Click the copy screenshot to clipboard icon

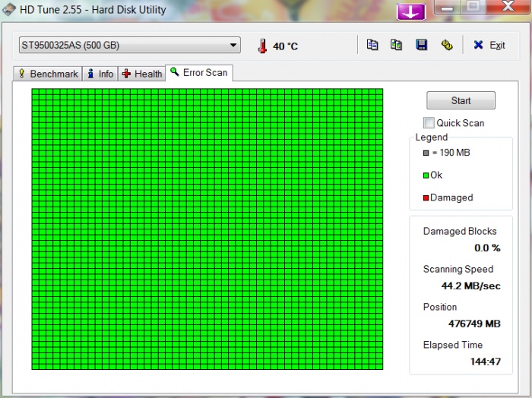coord(396,45)
